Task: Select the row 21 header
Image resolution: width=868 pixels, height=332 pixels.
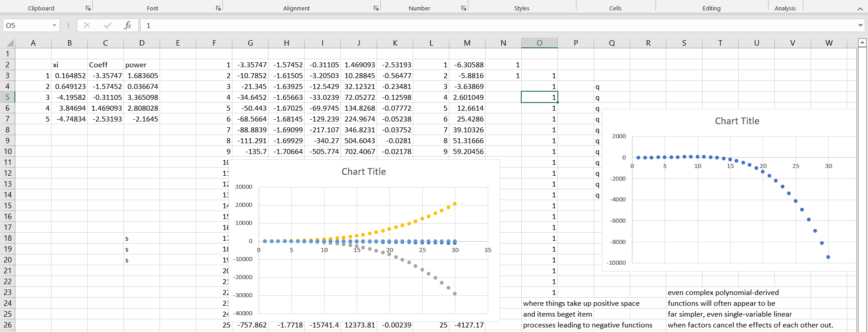Action: [7, 271]
